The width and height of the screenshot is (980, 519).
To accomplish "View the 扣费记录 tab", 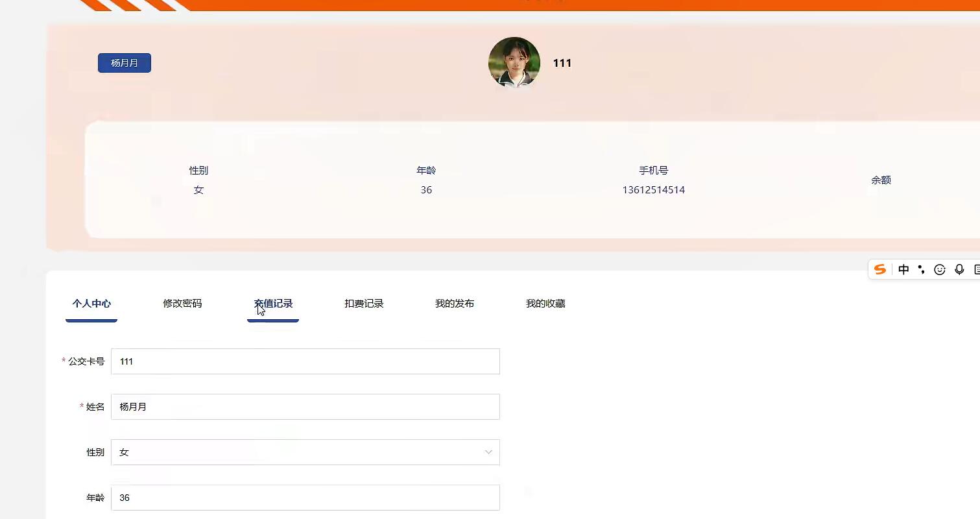I will [363, 303].
